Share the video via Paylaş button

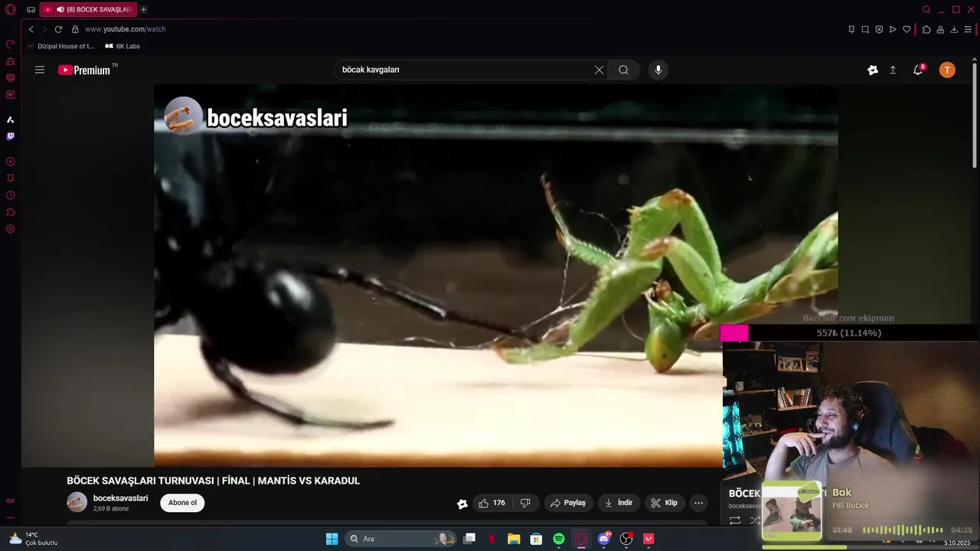(568, 503)
